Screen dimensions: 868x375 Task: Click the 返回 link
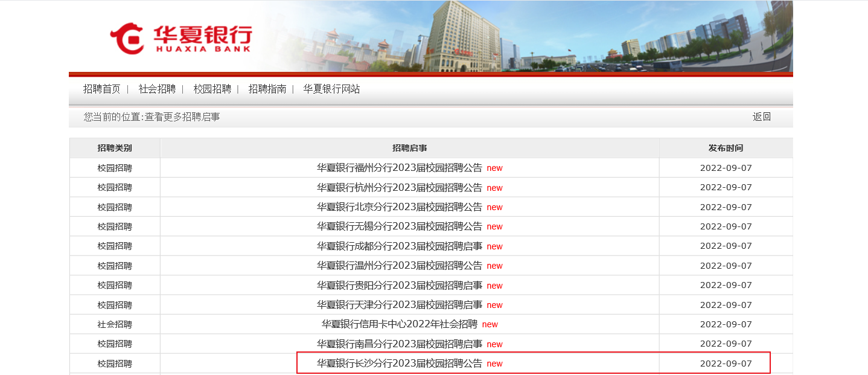pos(762,117)
